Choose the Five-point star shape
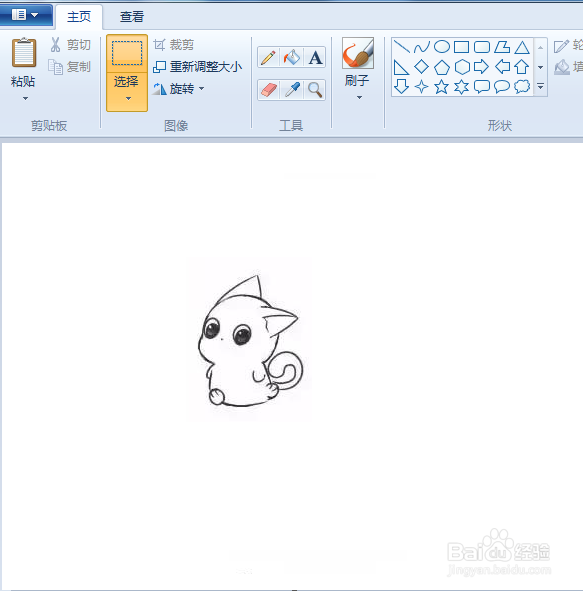Screen dimensions: 583x591 click(442, 87)
